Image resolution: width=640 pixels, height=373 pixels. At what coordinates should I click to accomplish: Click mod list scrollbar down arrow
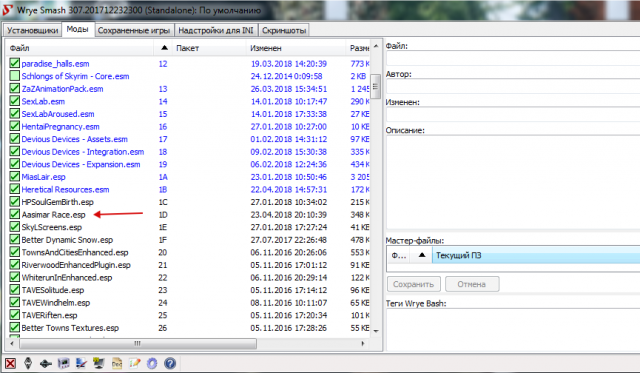tap(376, 331)
